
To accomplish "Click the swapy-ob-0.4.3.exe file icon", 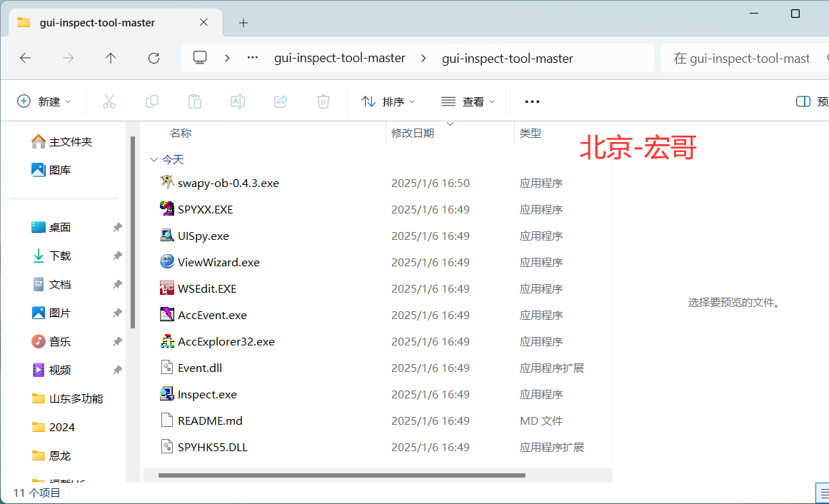I will (167, 182).
